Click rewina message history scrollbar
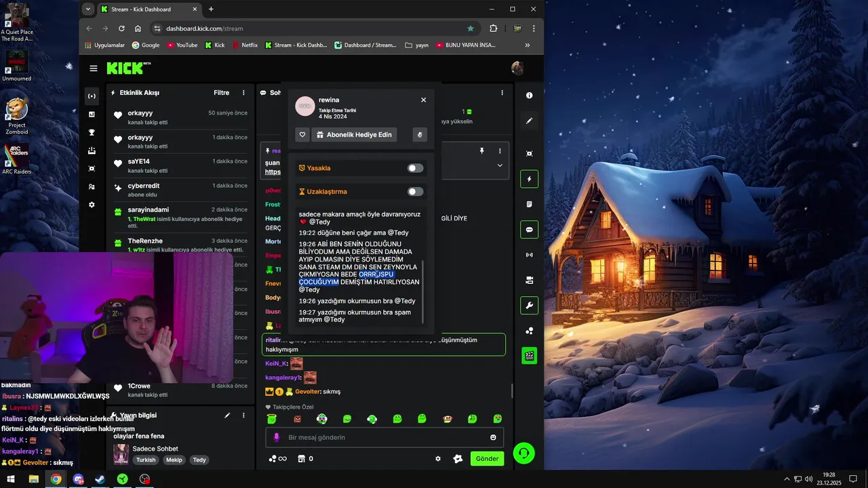This screenshot has height=488, width=868. coord(423,291)
